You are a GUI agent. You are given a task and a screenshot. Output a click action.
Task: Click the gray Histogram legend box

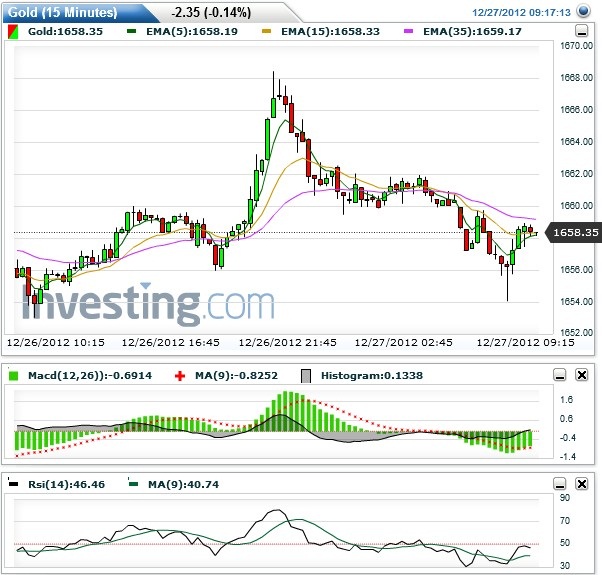coord(306,376)
